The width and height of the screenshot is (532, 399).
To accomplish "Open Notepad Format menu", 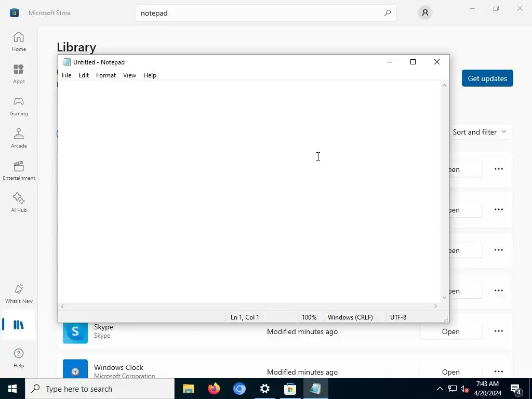I will click(x=106, y=75).
